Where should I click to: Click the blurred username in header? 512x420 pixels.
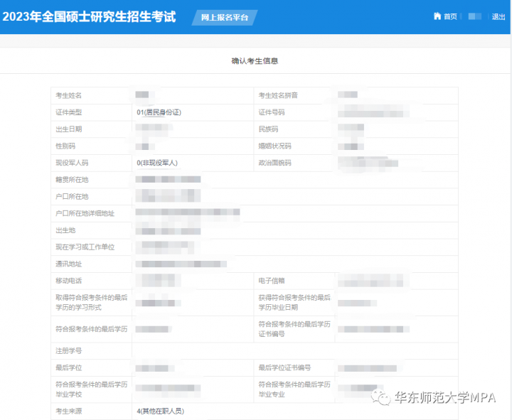point(475,16)
